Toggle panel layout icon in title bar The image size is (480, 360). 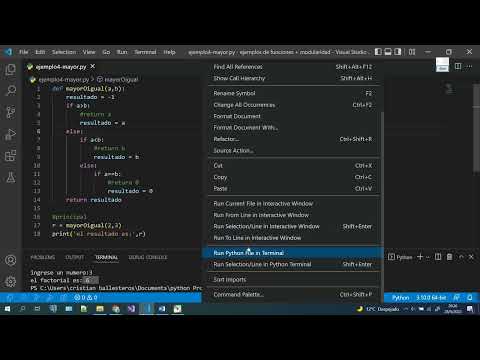[388, 52]
